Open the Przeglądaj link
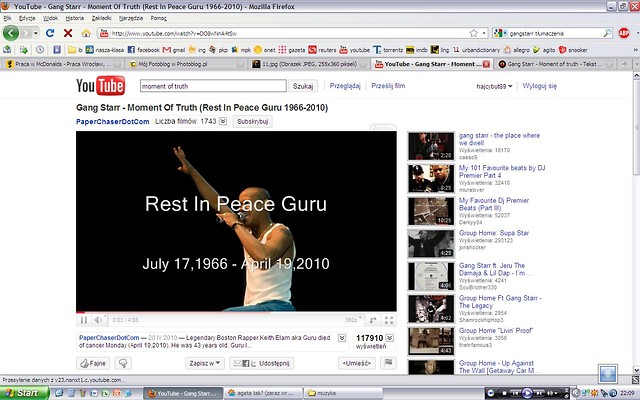 coord(345,86)
